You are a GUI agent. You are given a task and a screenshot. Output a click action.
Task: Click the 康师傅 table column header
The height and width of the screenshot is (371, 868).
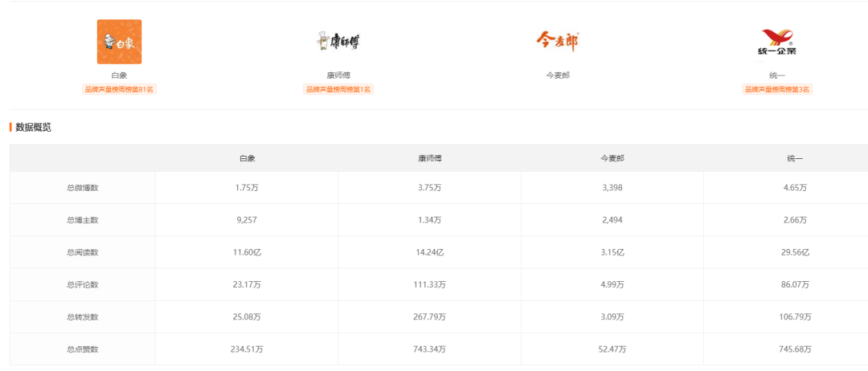(429, 158)
